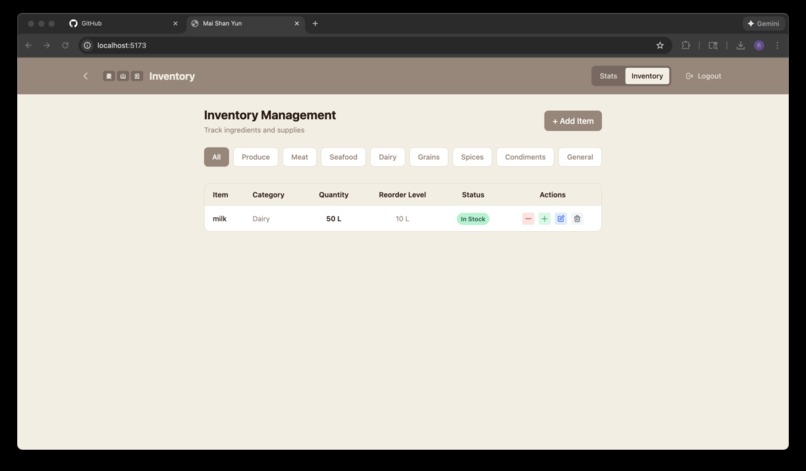Screen dimensions: 806x471
Task: Select the Mai Shan Yun browser tab
Action: [x=245, y=23]
